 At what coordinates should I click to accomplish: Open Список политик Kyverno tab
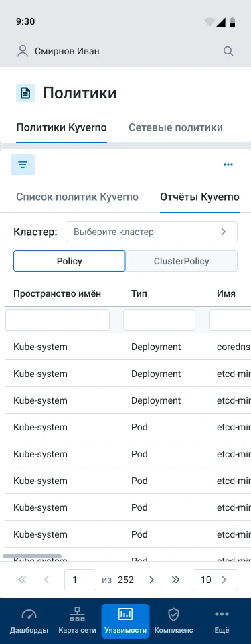tap(77, 197)
